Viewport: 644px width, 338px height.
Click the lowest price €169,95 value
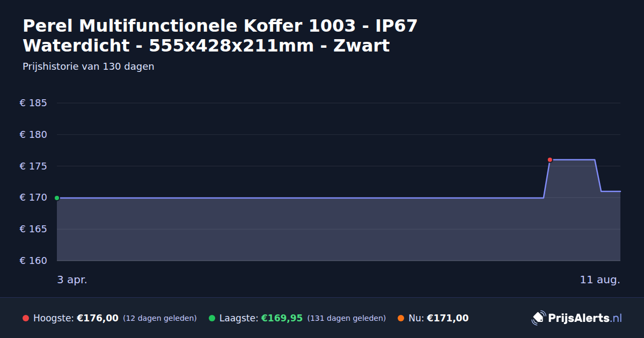282,318
